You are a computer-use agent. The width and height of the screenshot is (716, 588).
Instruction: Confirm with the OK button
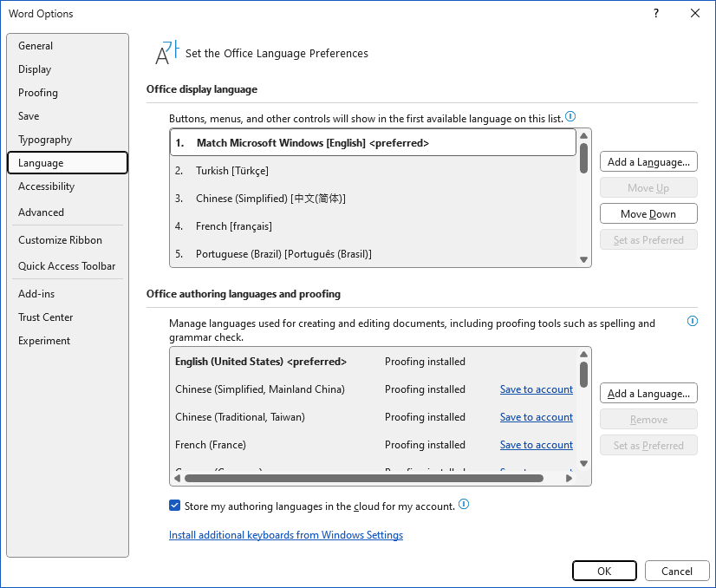604,572
